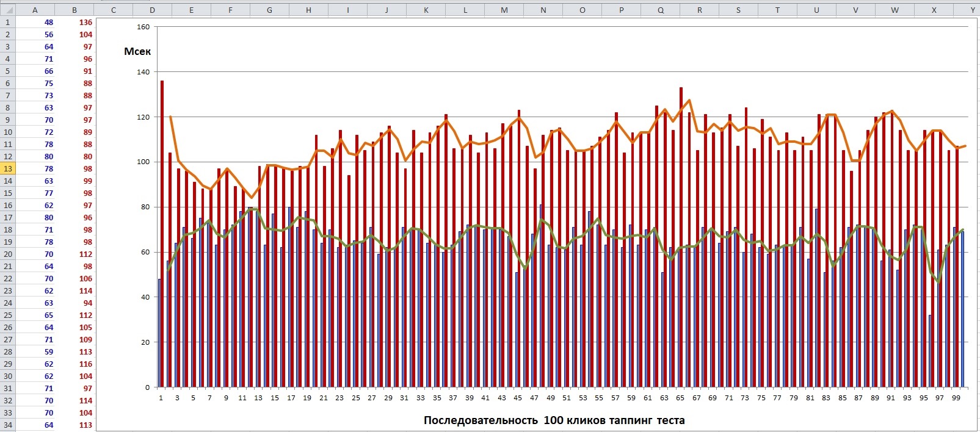This screenshot has width=980, height=432.
Task: Select cell A15 with value 77
Action: tap(35, 193)
